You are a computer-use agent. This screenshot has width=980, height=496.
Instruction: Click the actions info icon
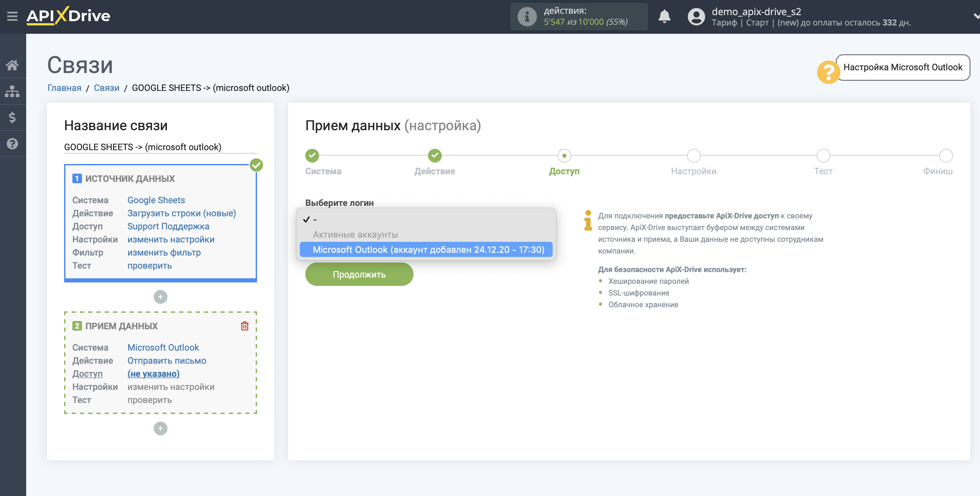pos(527,16)
